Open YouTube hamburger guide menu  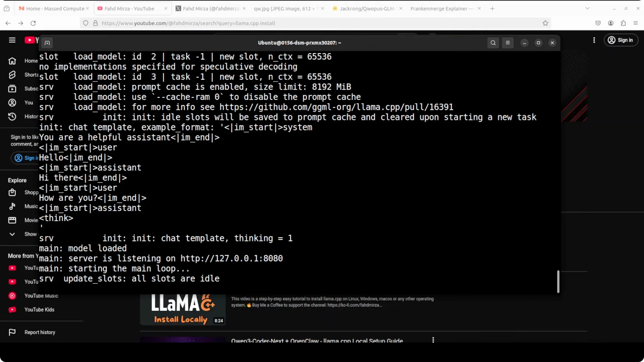tap(12, 40)
